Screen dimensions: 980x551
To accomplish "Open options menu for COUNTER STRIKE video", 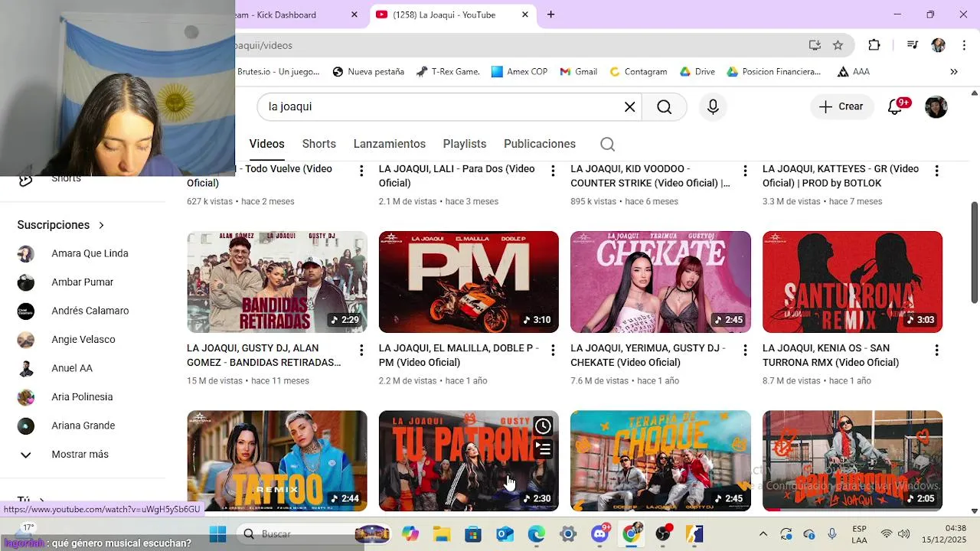I will click(745, 171).
